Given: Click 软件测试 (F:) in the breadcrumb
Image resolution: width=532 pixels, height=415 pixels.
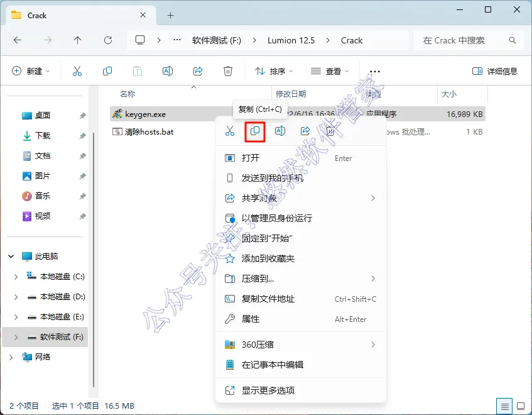Looking at the screenshot, I should click(x=217, y=40).
